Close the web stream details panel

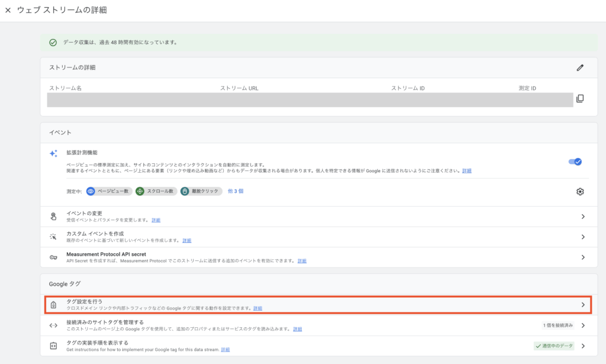[8, 11]
